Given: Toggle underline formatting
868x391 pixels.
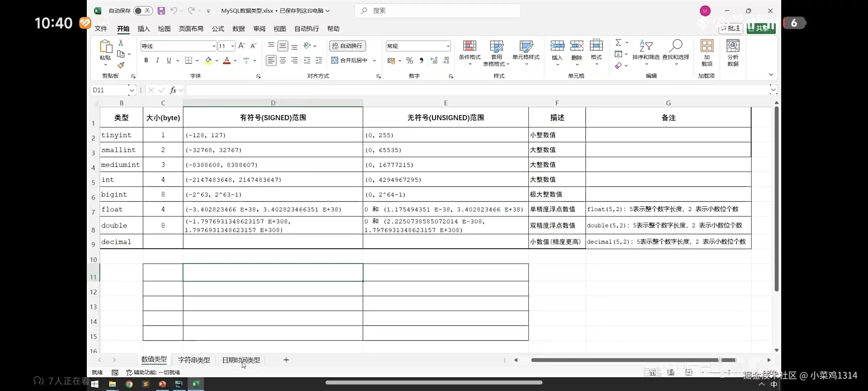Looking at the screenshot, I should point(169,60).
